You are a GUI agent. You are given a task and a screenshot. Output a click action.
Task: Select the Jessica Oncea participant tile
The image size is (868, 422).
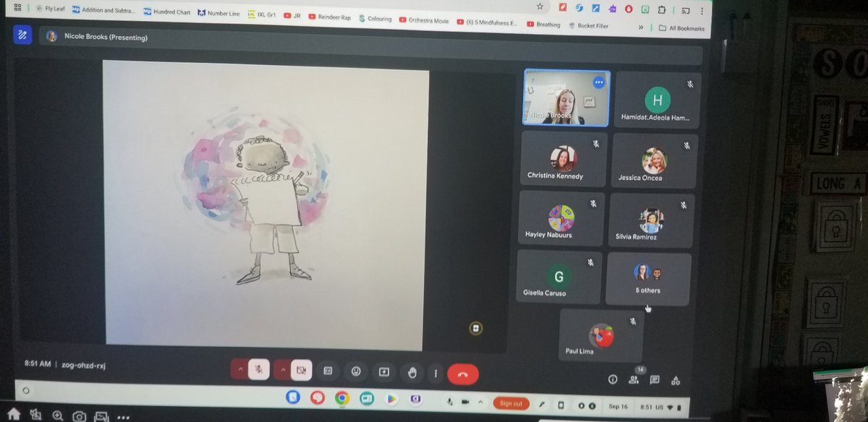pyautogui.click(x=653, y=160)
